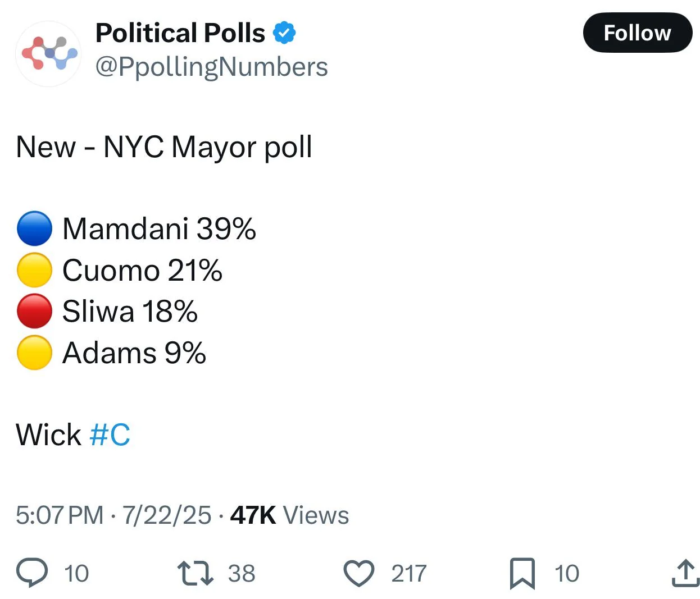The height and width of the screenshot is (599, 700).
Task: View the 47K Views count
Action: click(289, 515)
